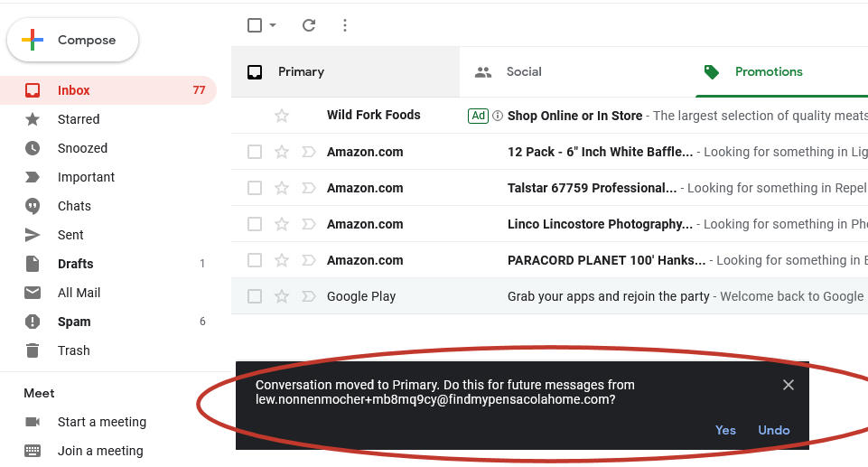
Task: Switch to the Primary tab
Action: pos(345,72)
